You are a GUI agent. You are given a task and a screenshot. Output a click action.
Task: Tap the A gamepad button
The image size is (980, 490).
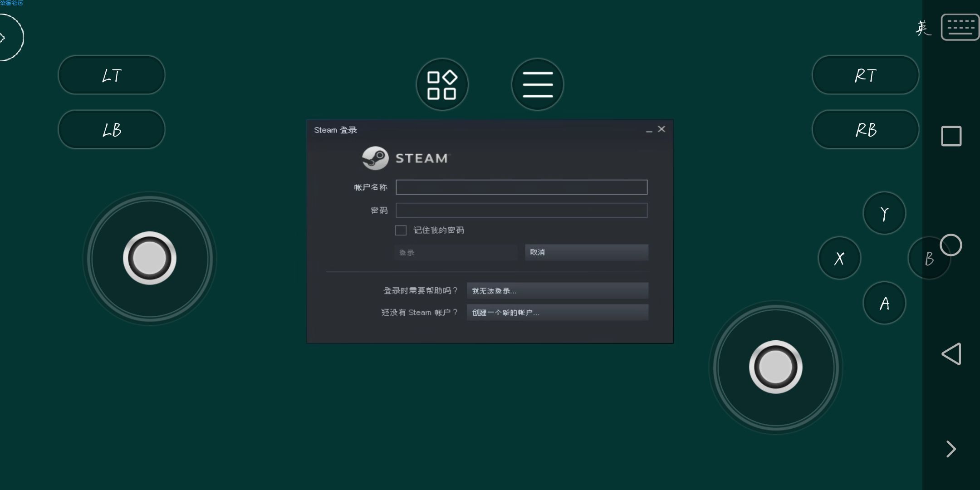click(x=884, y=303)
